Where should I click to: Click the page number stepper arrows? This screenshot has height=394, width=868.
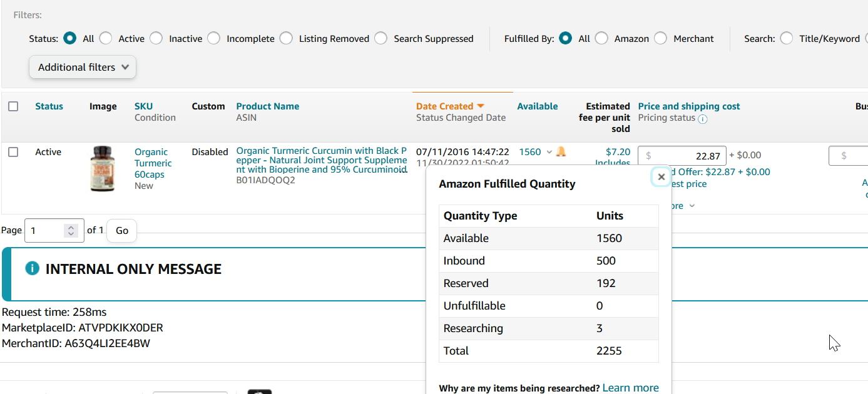(71, 231)
